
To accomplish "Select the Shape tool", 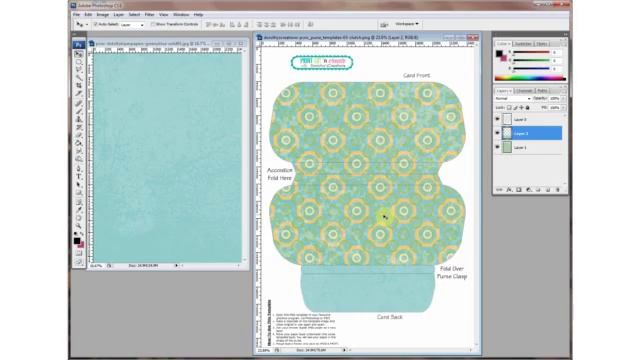I will pos(79,193).
